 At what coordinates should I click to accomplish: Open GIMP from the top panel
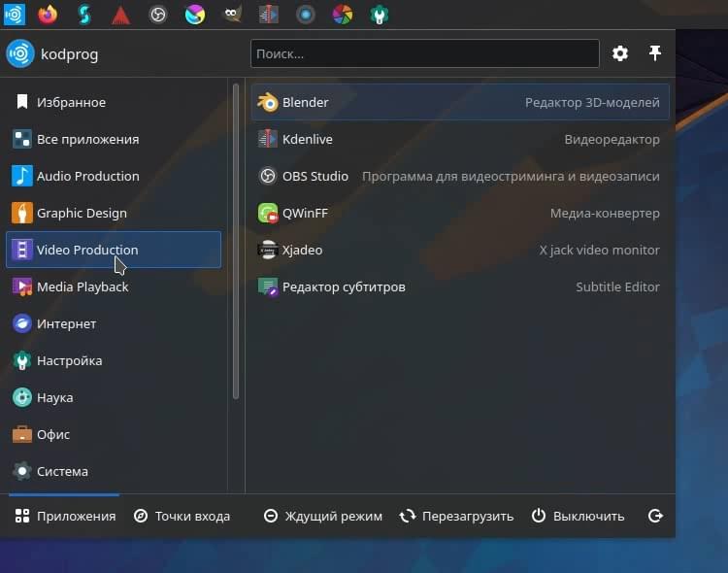232,15
